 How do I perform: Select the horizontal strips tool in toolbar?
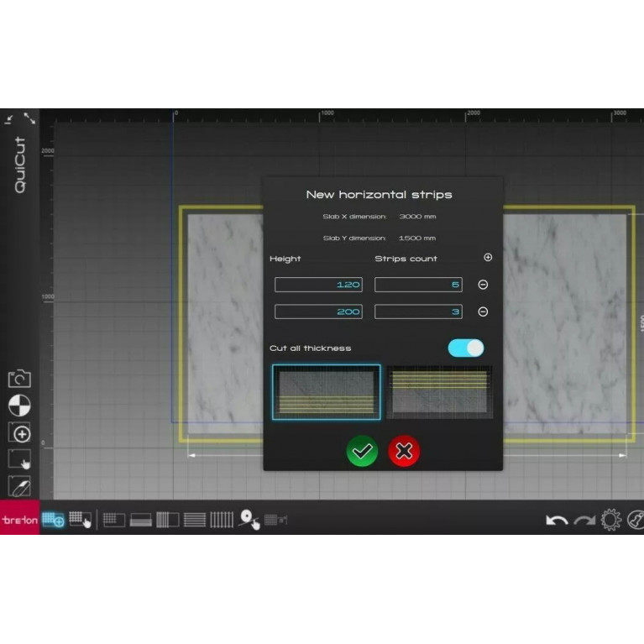click(195, 521)
